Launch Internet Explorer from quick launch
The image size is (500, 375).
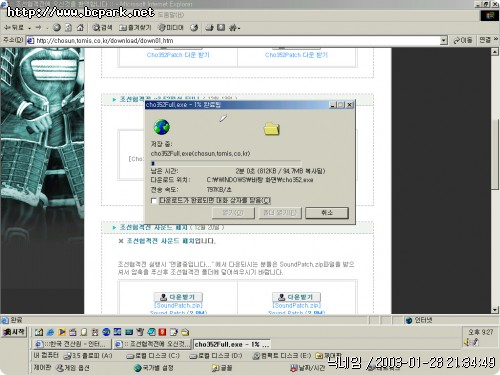click(50, 332)
